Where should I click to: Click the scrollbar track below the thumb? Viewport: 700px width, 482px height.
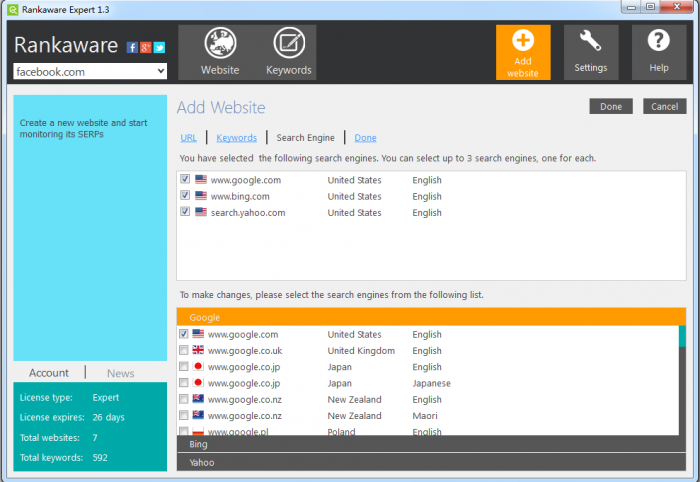682,391
